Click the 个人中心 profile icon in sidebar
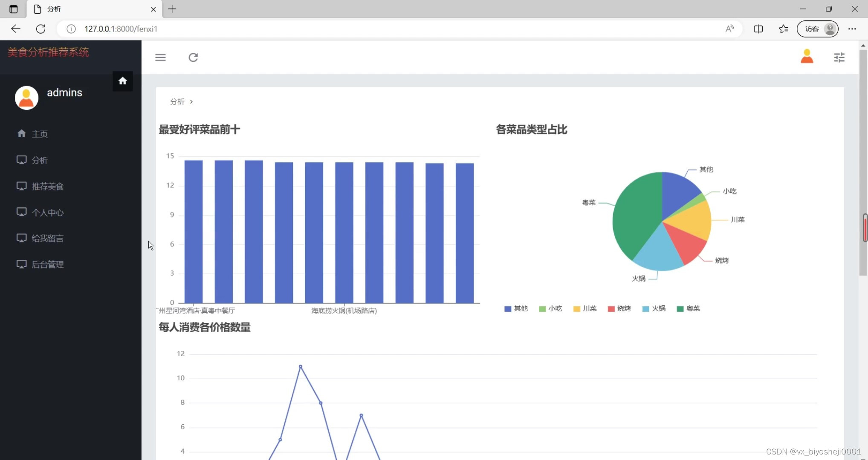The image size is (868, 460). tap(21, 212)
